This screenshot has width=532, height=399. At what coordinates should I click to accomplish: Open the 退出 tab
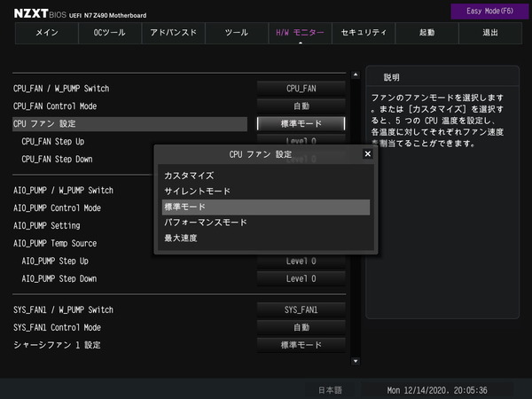coord(490,33)
